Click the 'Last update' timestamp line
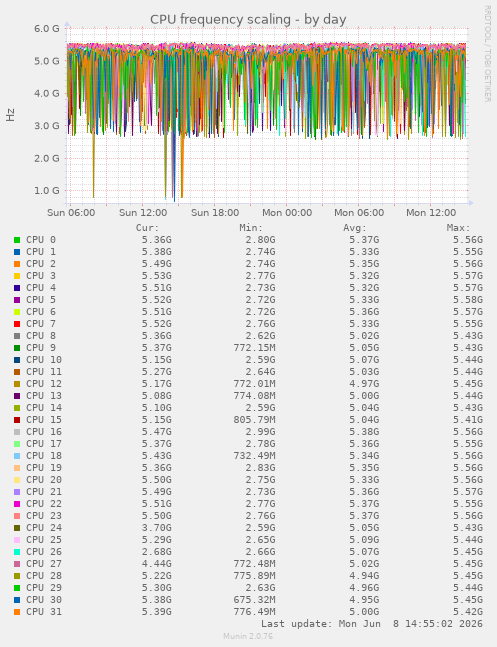This screenshot has width=497, height=647. click(372, 623)
